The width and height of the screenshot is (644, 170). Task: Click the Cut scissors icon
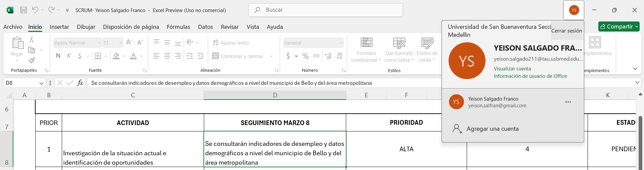32,39
